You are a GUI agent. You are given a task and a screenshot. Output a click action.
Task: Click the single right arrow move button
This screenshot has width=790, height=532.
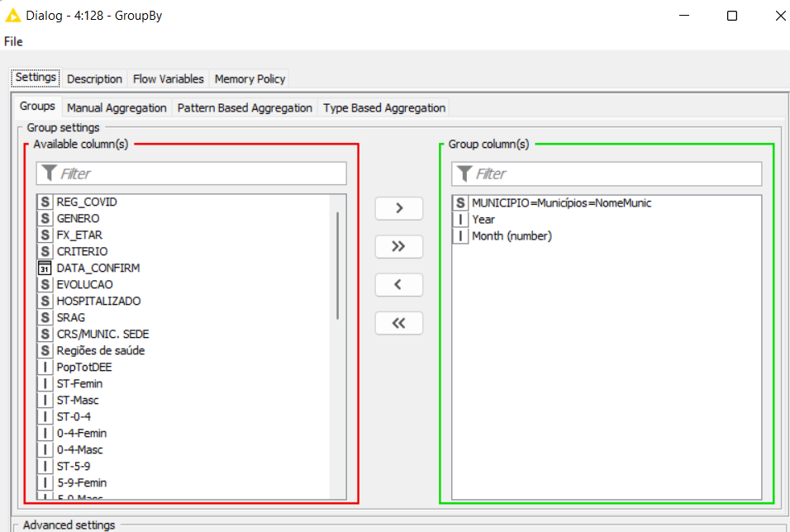[x=399, y=208]
